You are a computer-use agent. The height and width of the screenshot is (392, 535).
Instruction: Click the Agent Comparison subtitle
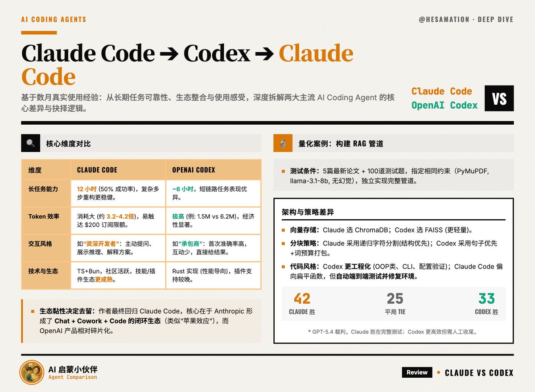(x=73, y=378)
